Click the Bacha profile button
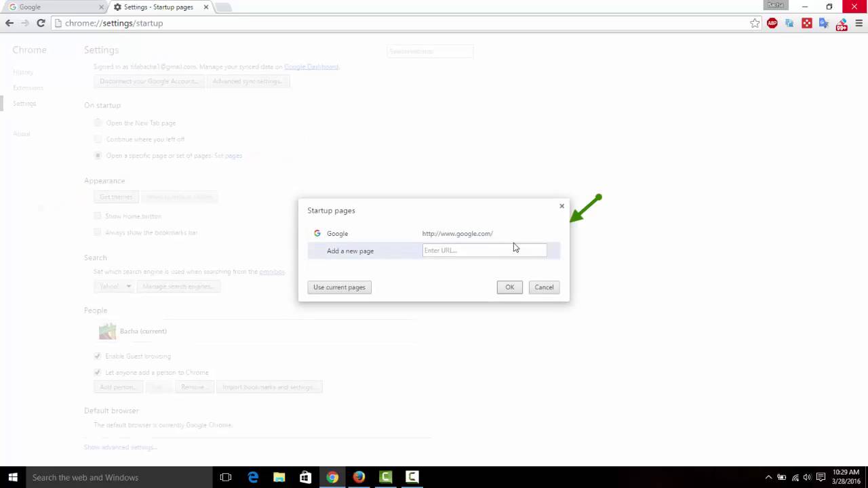 [x=775, y=5]
